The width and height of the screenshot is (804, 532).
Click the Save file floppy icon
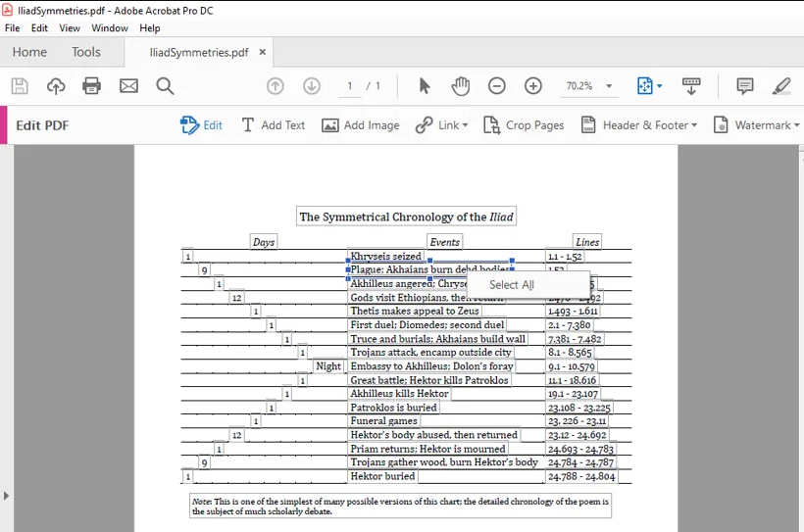20,85
